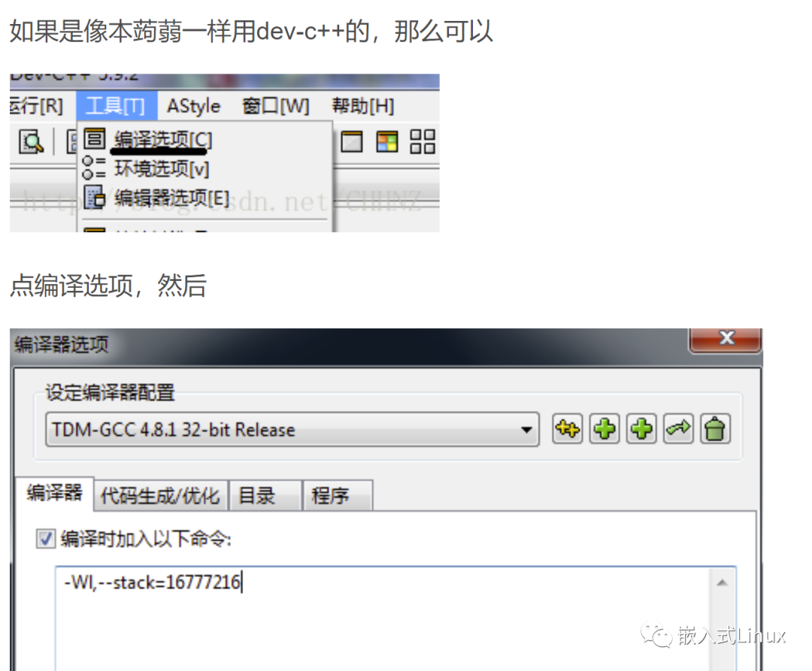
Task: Select 编译选项[C] from the tools menu
Action: click(x=164, y=140)
